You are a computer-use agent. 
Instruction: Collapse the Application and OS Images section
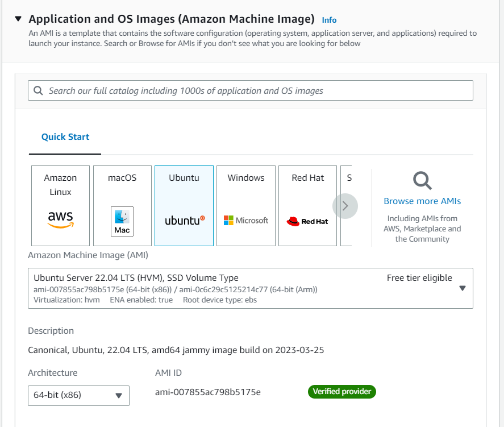coord(18,19)
